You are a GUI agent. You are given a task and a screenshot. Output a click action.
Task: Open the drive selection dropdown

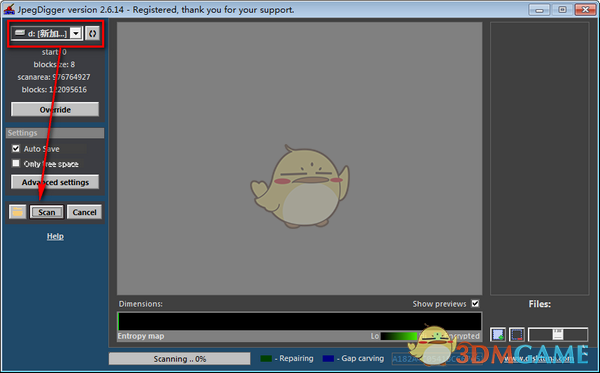[x=76, y=34]
